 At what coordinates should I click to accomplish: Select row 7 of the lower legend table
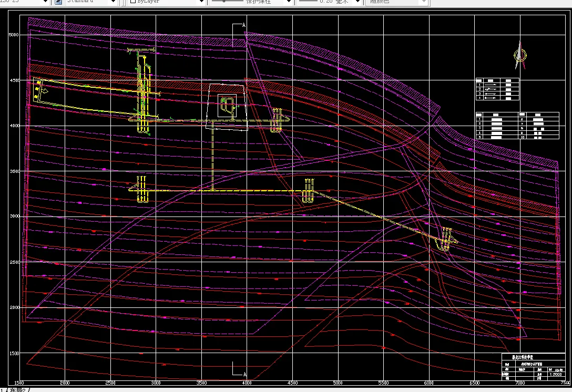click(538, 124)
